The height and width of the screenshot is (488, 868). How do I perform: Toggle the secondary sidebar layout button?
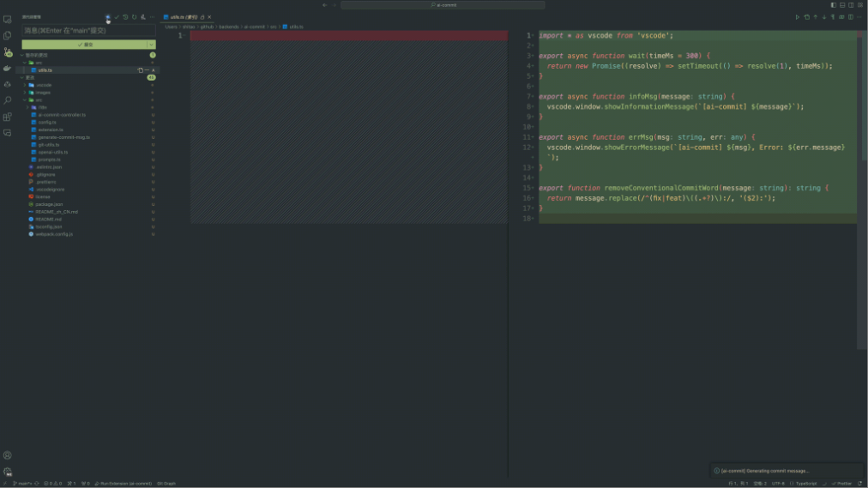coord(851,5)
